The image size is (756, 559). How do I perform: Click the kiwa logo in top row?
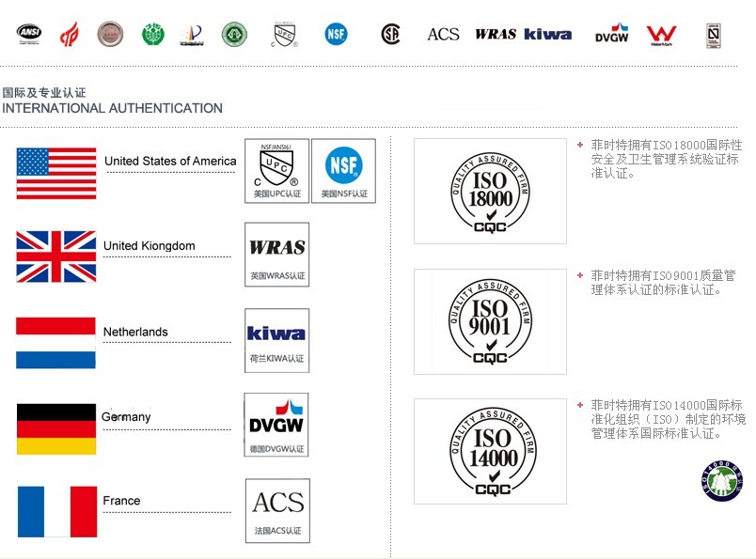[547, 35]
